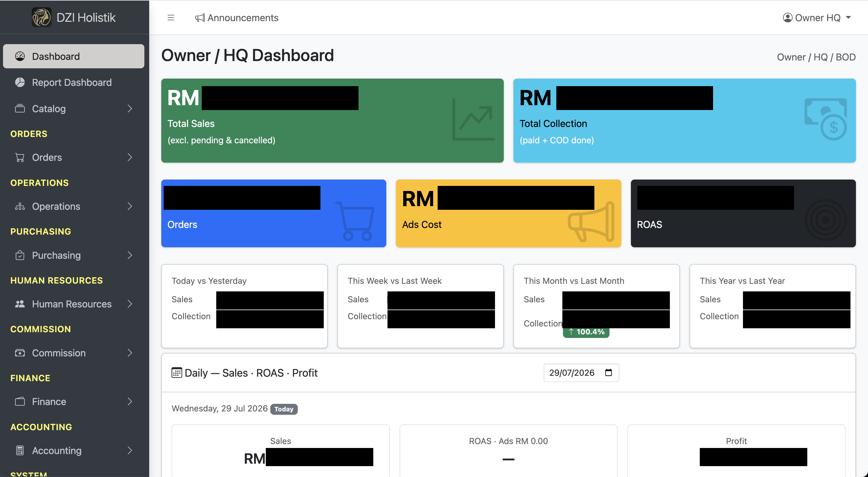Click the '(paid + COD done)' caption
Image resolution: width=868 pixels, height=477 pixels.
[x=557, y=140]
